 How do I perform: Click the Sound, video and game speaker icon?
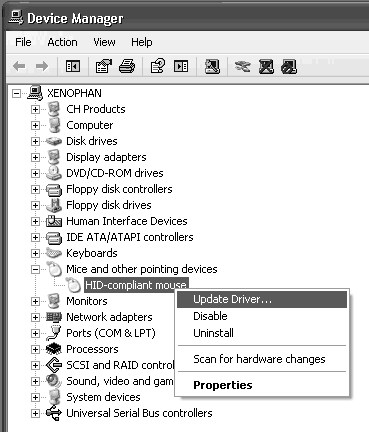[x=54, y=381]
